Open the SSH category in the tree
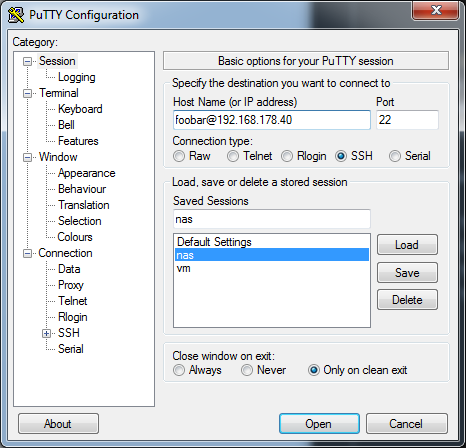 69,333
